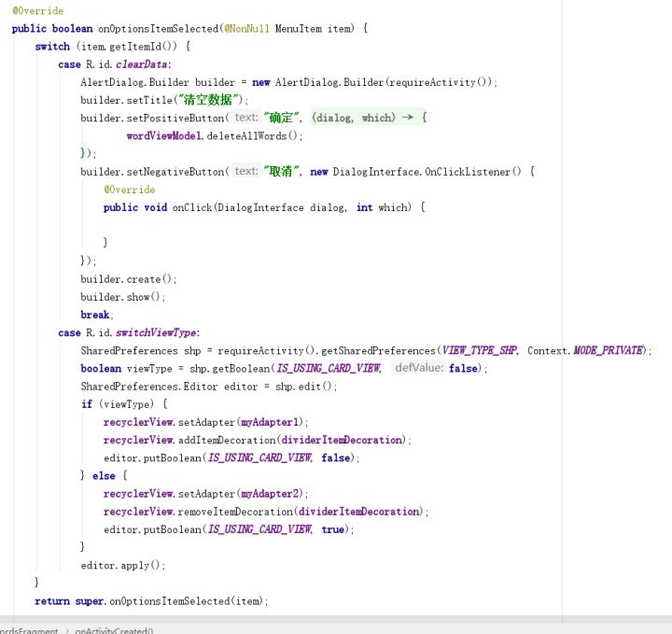Viewport: 672px width, 634px height.
Task: Click DialogInterface.OnClickListener() in setNegativeButton
Action: [x=427, y=172]
